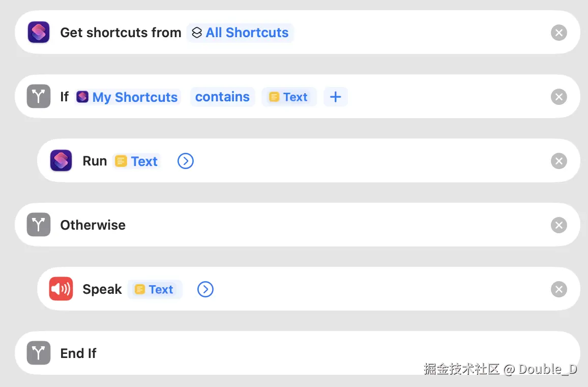Select the My Shortcuts variable token
Image resolution: width=588 pixels, height=387 pixels.
click(x=128, y=97)
